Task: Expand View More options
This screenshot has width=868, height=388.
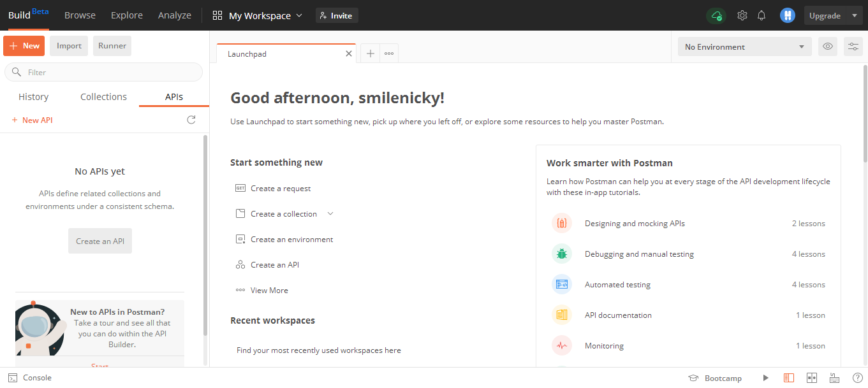Action: click(x=262, y=291)
